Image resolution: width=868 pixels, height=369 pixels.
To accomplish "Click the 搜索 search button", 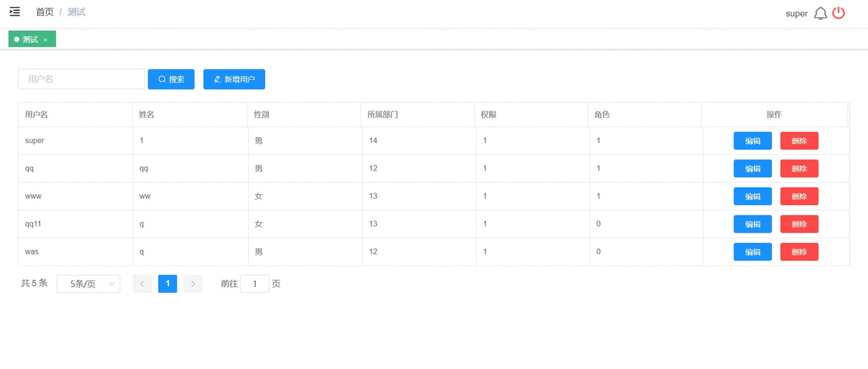I will coord(171,79).
